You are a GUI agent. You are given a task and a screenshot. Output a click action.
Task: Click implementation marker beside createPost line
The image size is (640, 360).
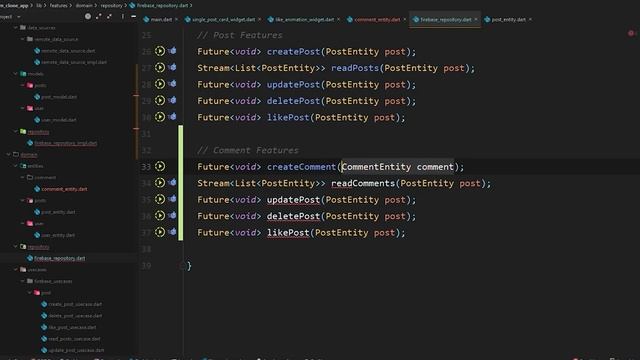(173, 51)
